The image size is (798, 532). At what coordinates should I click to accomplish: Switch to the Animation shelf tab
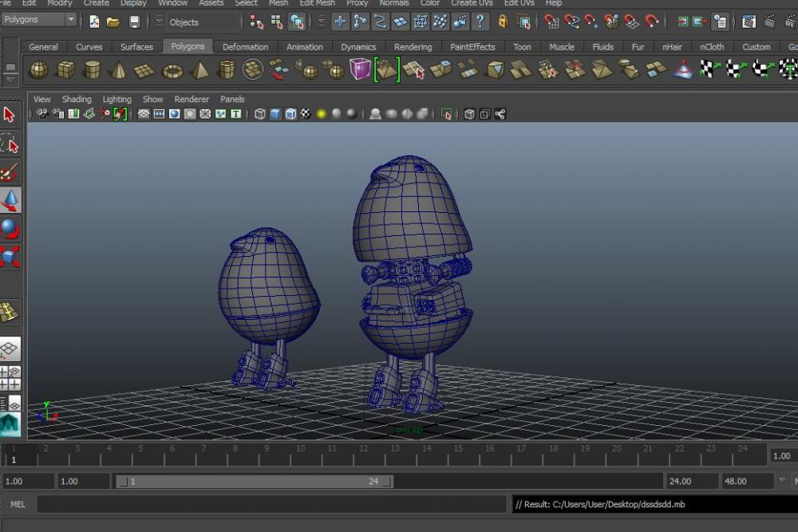[x=305, y=47]
